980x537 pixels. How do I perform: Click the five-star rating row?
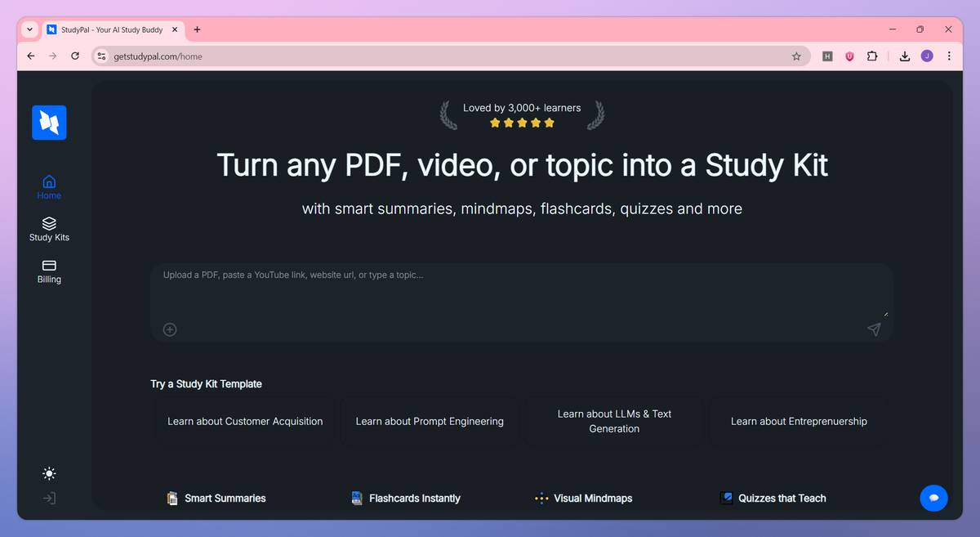click(x=522, y=123)
